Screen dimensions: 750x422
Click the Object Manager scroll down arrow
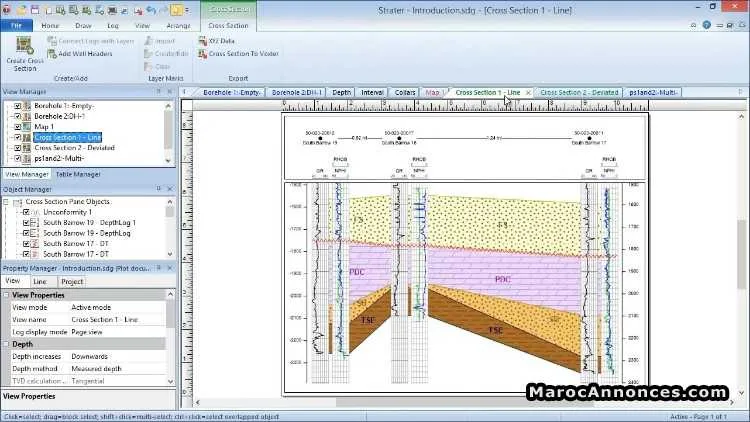click(x=170, y=255)
